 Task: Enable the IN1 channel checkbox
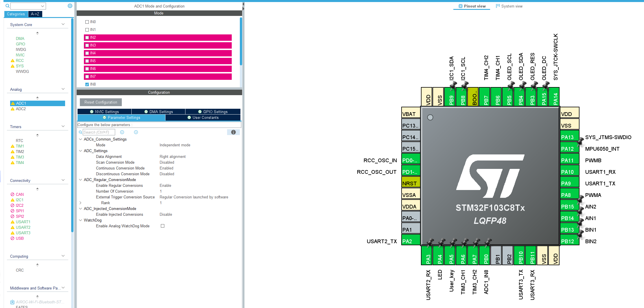(x=87, y=30)
